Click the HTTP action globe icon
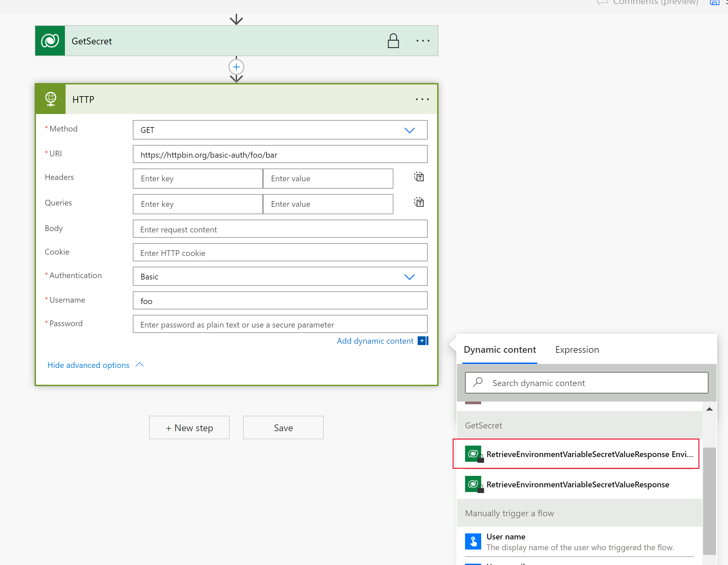The width and height of the screenshot is (728, 565). click(50, 99)
